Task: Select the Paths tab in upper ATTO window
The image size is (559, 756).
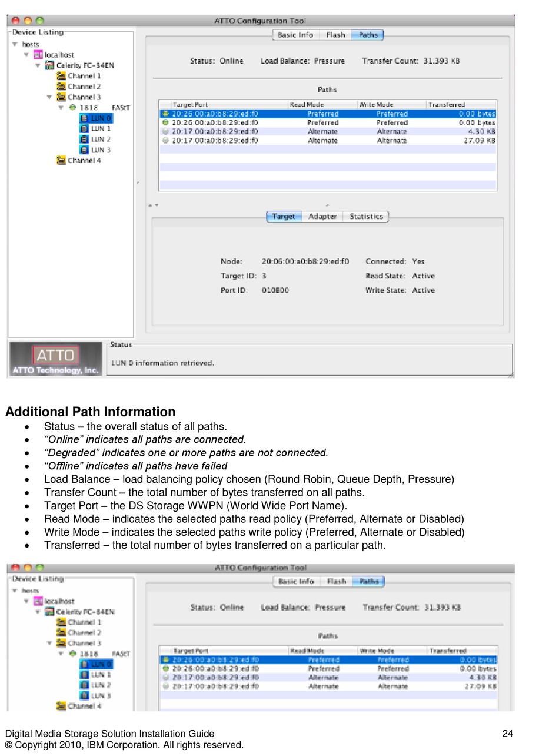Action: tap(368, 35)
